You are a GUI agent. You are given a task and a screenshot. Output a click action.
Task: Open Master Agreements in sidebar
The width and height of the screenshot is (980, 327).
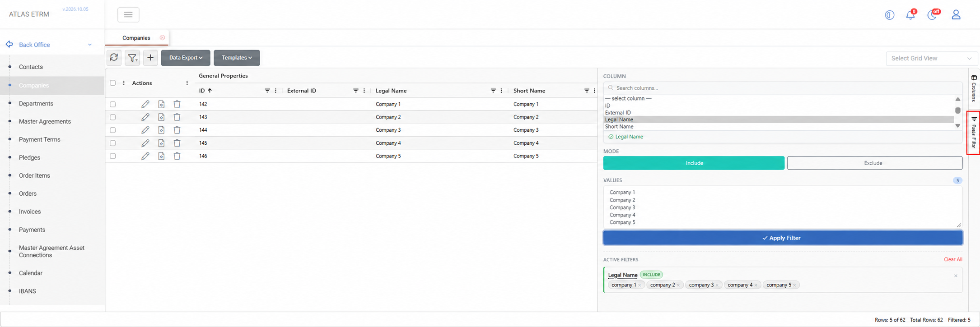(45, 121)
